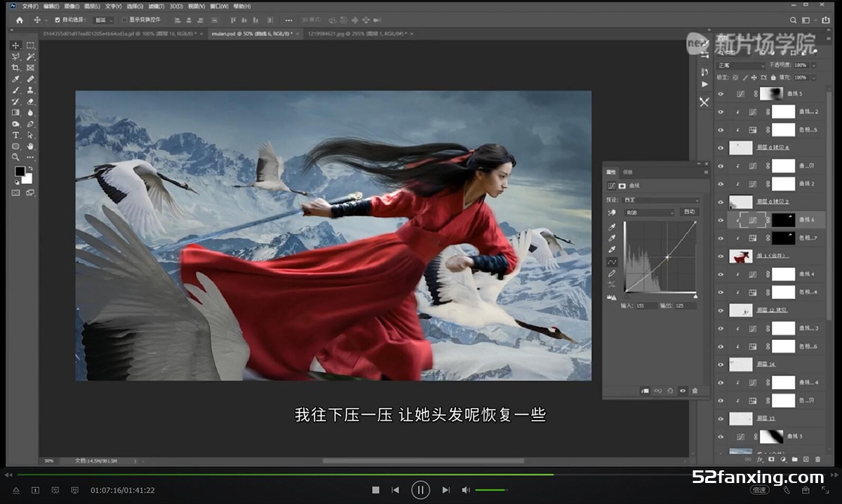The height and width of the screenshot is (504, 842).
Task: Open the 滤镜 menu
Action: coord(156,6)
